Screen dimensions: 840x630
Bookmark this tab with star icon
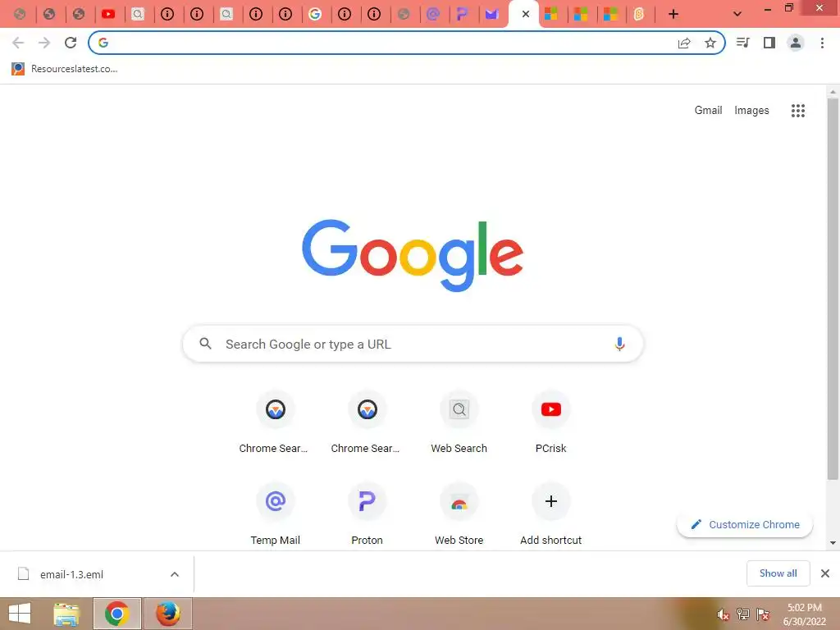[710, 43]
